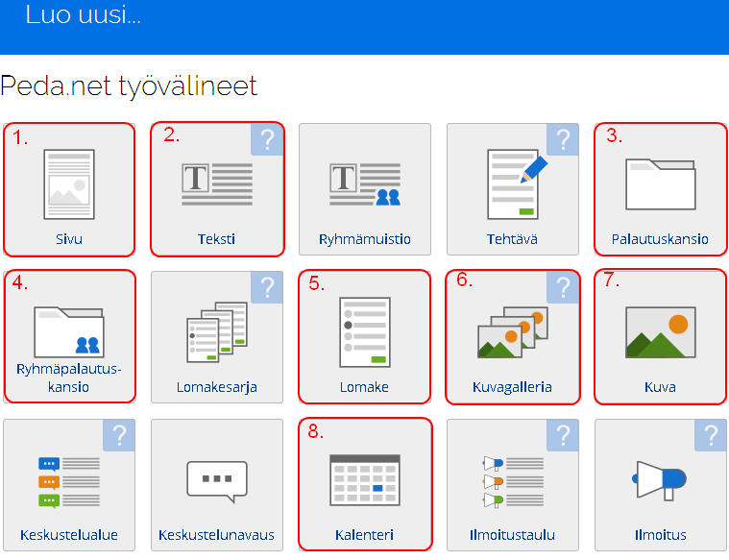This screenshot has width=729, height=560.
Task: Click the Ryhmämuistio label
Action: (x=365, y=239)
